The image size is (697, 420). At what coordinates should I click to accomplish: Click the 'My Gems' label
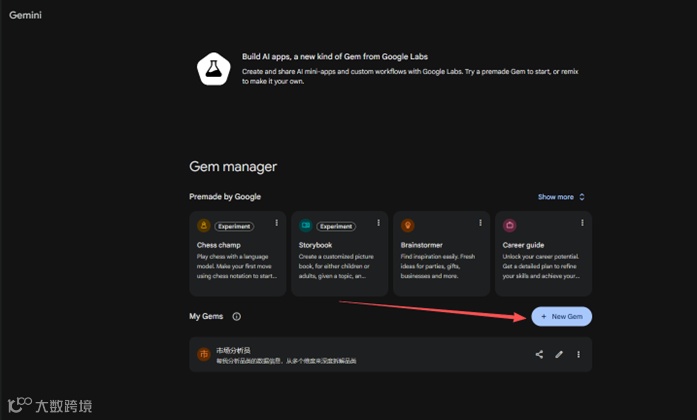[206, 316]
